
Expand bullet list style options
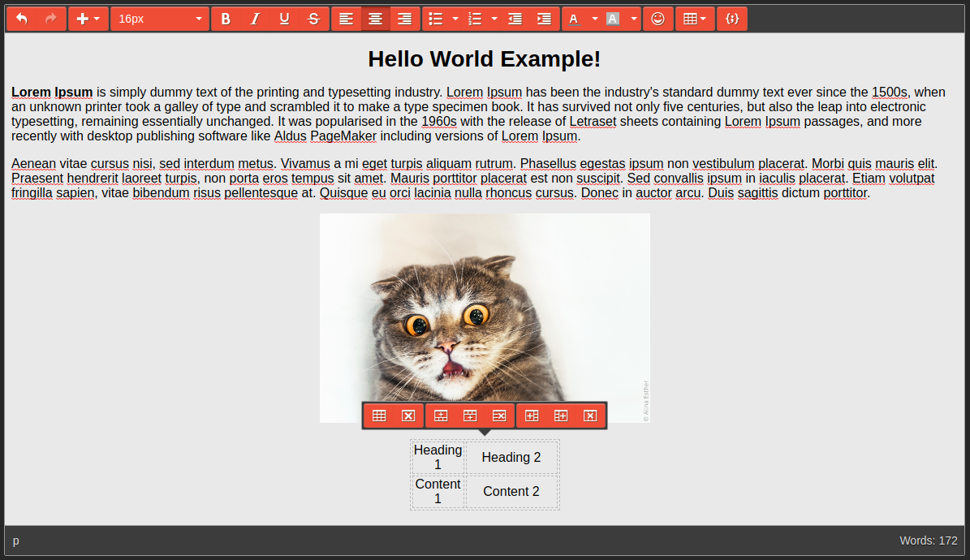[x=455, y=19]
